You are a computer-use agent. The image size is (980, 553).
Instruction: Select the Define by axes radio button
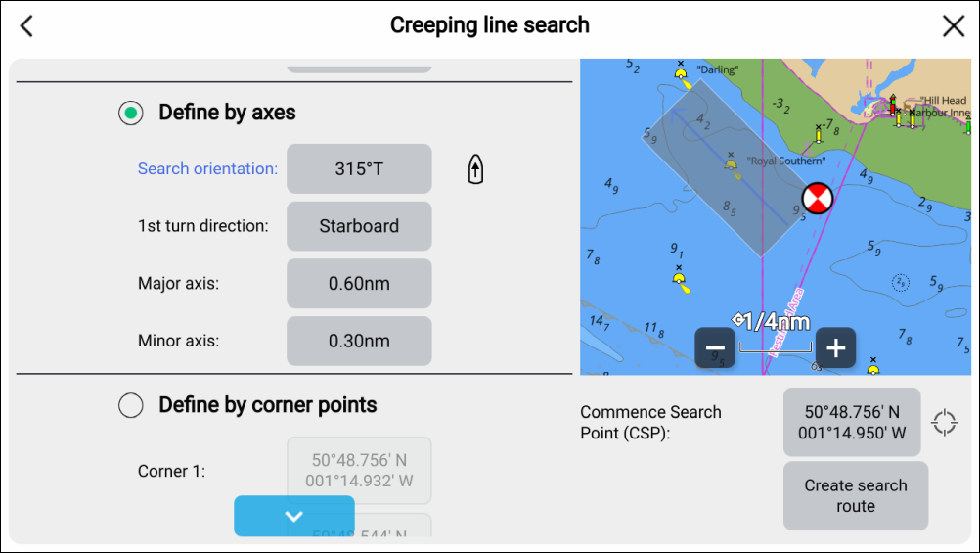point(130,113)
